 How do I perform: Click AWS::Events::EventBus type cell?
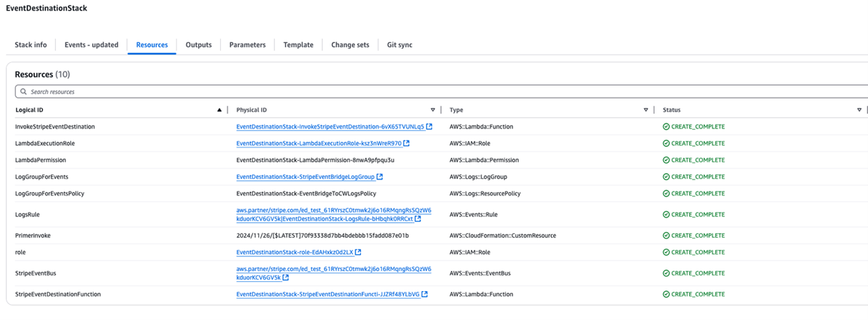coord(480,273)
